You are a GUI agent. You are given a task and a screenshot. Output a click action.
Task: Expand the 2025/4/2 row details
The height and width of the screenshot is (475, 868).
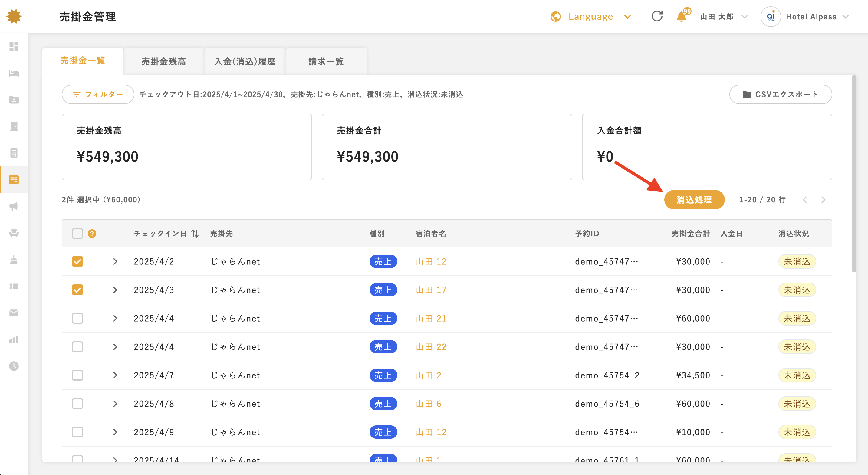(115, 261)
